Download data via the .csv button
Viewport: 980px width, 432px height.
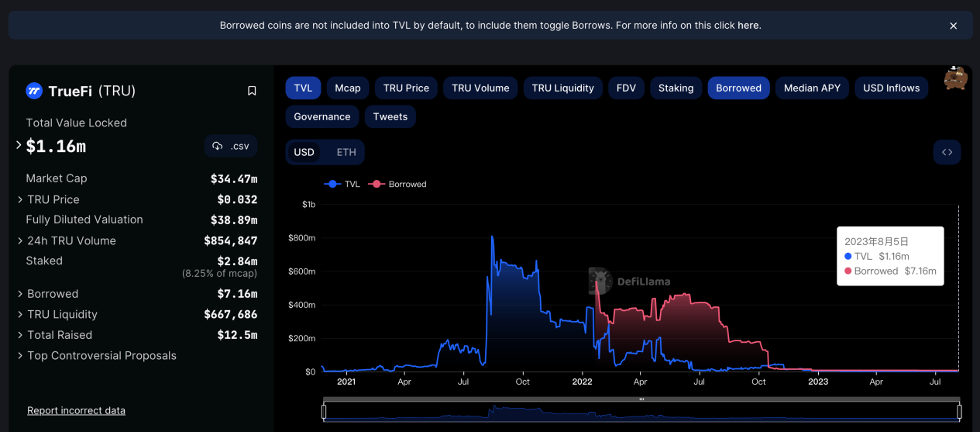(231, 146)
